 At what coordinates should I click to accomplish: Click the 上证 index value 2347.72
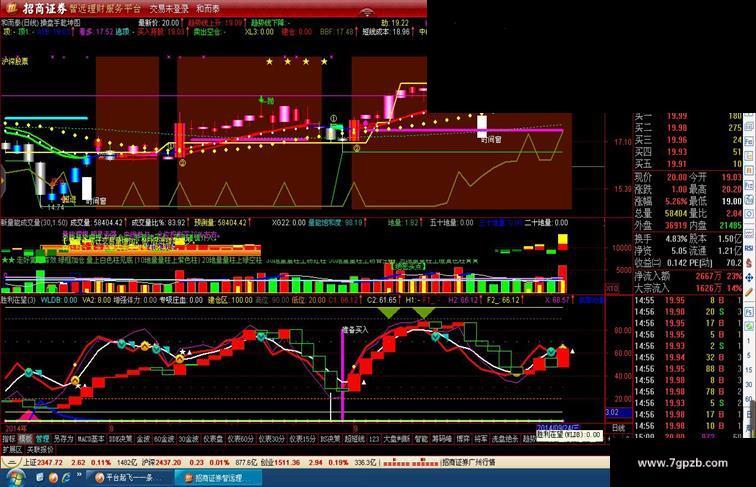click(50, 462)
